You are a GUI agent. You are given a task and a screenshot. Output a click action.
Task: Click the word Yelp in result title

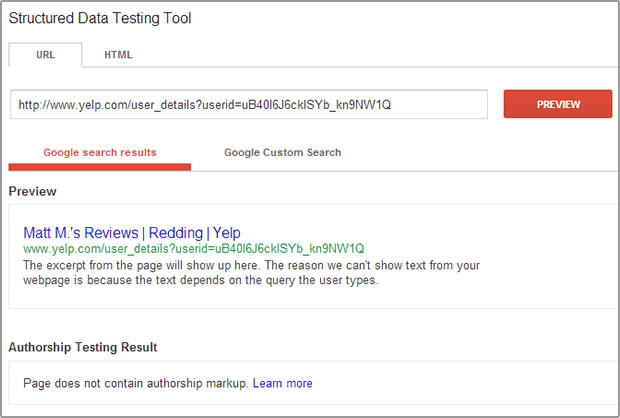tap(227, 233)
